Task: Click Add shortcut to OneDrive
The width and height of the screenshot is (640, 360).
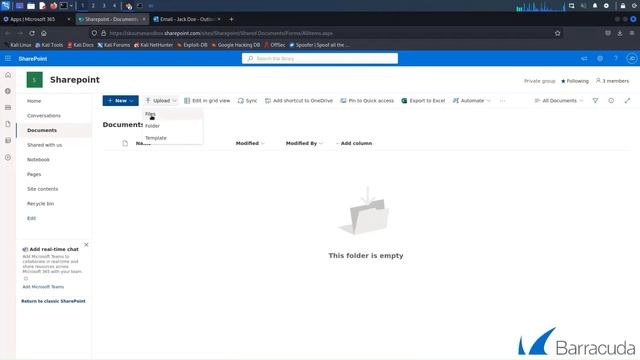Action: click(299, 100)
